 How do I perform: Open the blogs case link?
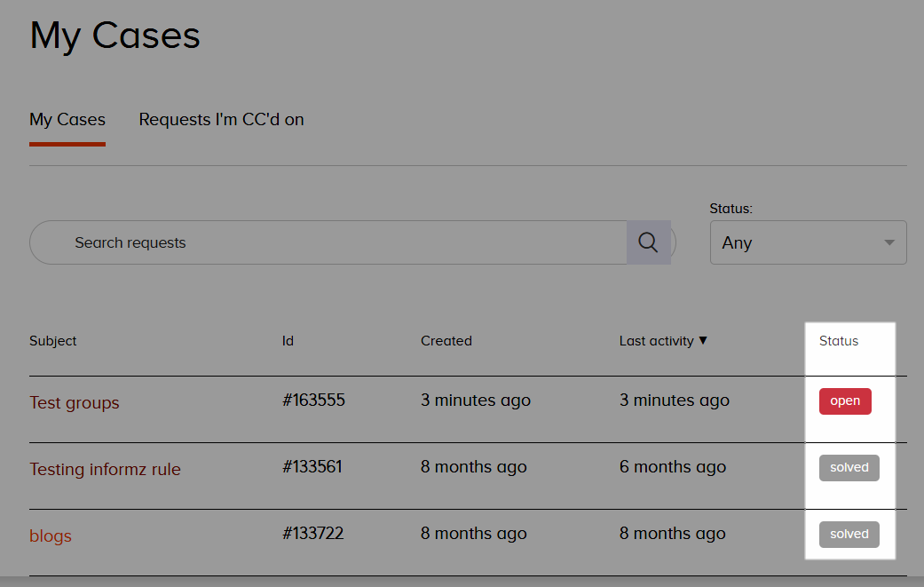[51, 535]
